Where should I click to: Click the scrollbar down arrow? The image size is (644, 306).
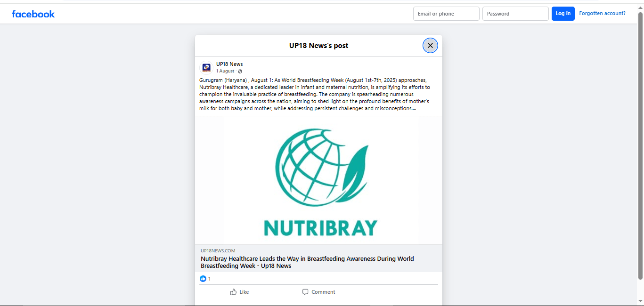pyautogui.click(x=640, y=301)
